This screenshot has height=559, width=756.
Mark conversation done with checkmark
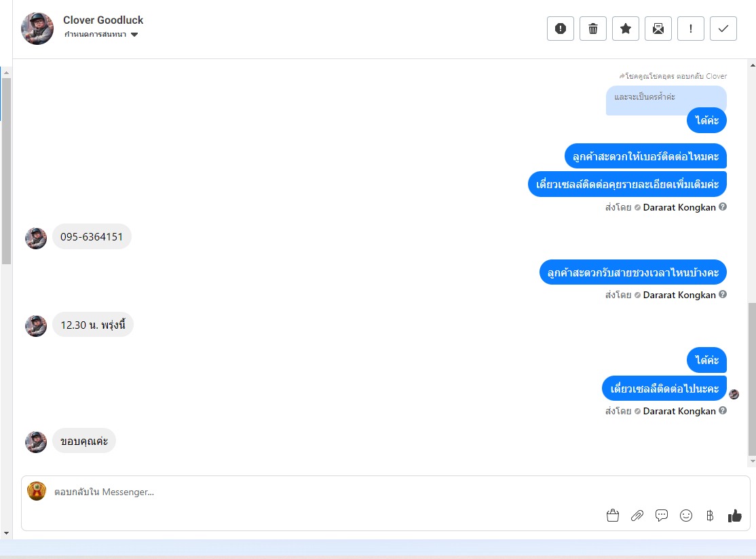723,29
